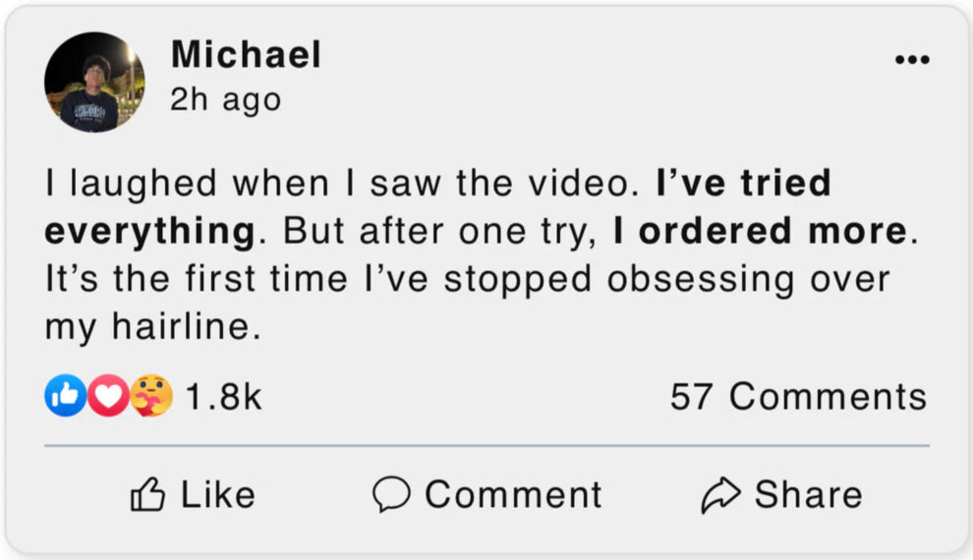Screen dimensions: 973x560
Task: Click the bold "I ordered more" text
Action: 758,231
